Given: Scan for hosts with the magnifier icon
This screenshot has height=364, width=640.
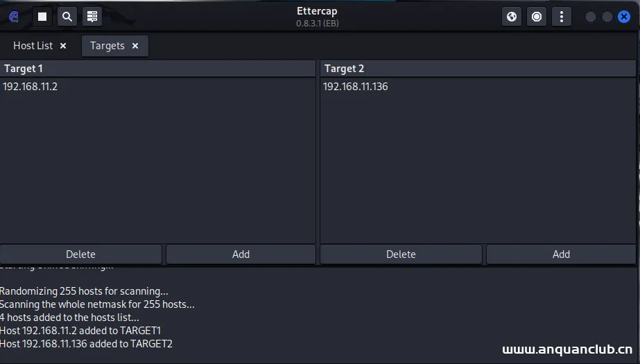Looking at the screenshot, I should coord(67,16).
